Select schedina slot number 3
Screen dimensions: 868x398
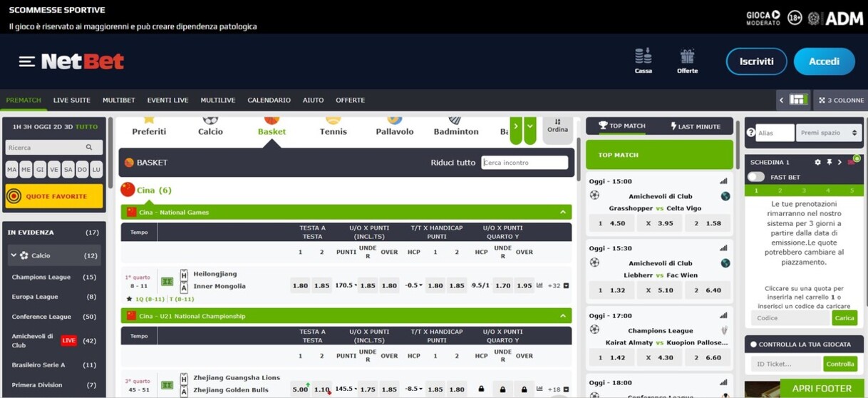coord(804,190)
